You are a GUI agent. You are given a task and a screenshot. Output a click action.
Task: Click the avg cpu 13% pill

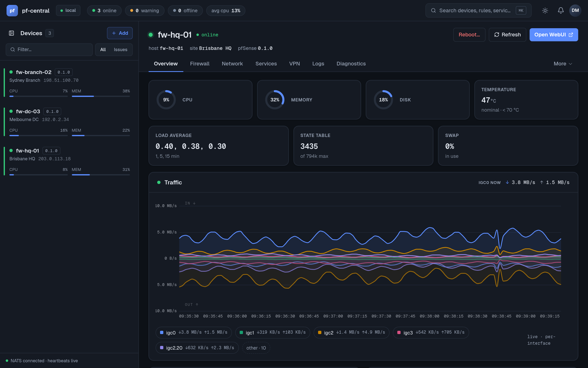tap(226, 10)
